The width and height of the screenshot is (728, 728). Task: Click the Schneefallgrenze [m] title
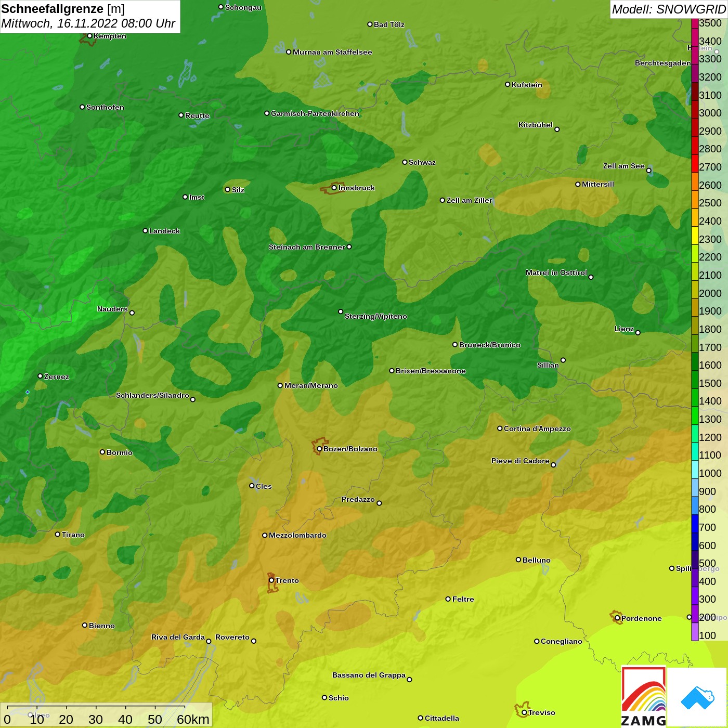coord(63,9)
